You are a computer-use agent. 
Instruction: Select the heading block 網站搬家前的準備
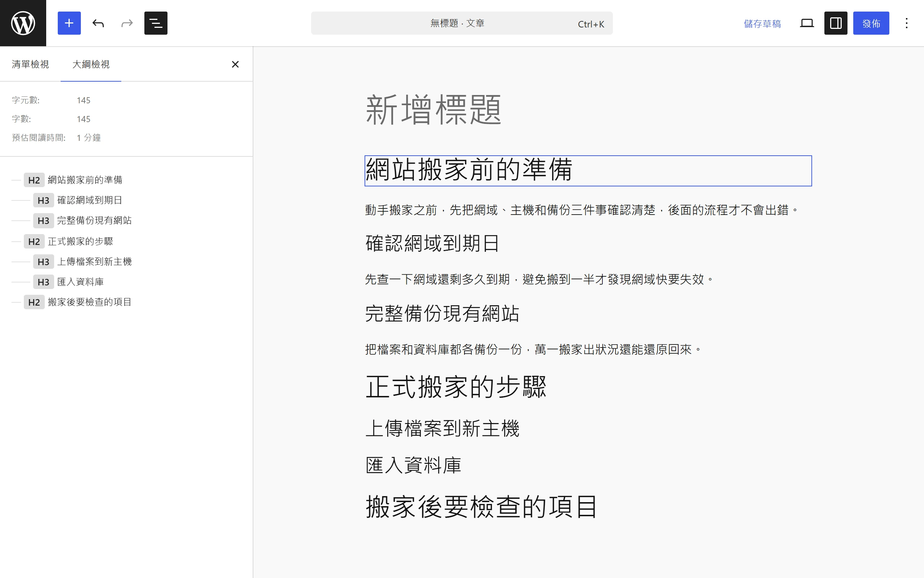588,171
